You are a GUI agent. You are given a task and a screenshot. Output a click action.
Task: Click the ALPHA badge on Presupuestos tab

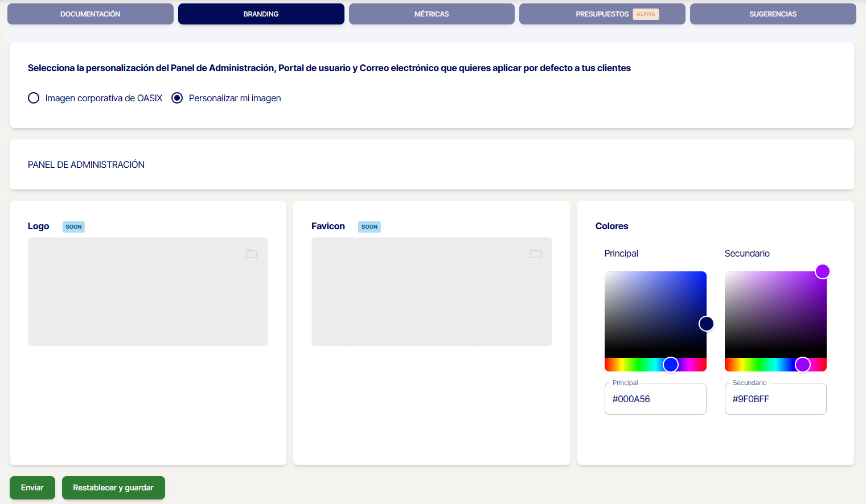(646, 14)
